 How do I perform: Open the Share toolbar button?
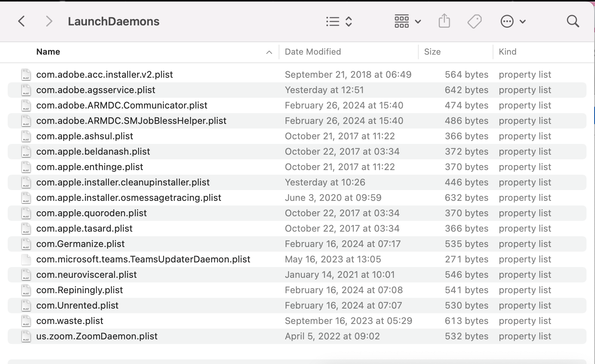(444, 21)
